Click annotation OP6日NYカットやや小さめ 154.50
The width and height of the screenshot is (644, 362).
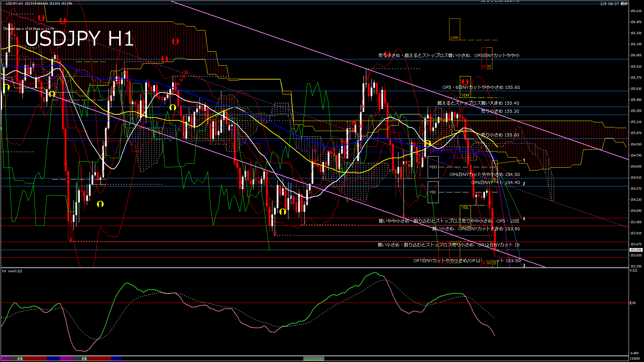tap(485, 174)
